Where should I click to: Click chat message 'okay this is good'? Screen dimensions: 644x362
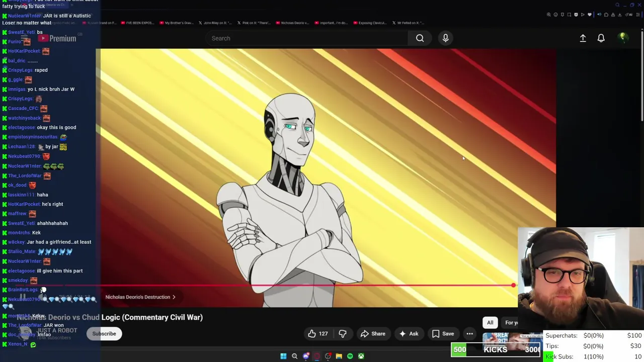click(x=56, y=128)
